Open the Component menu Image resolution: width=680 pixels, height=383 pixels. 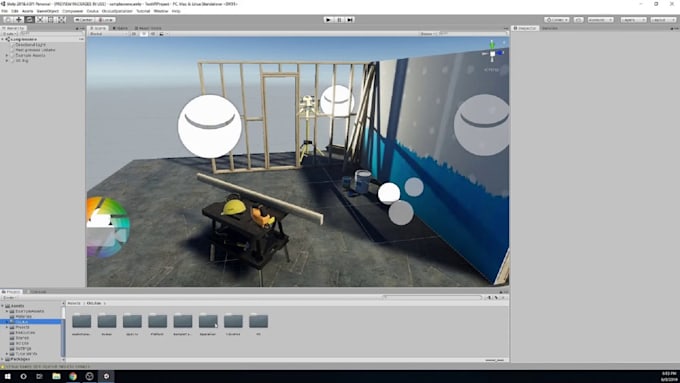(72, 11)
